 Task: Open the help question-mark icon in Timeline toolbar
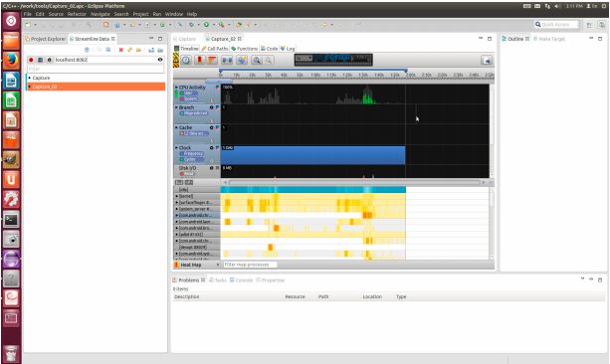(x=186, y=60)
